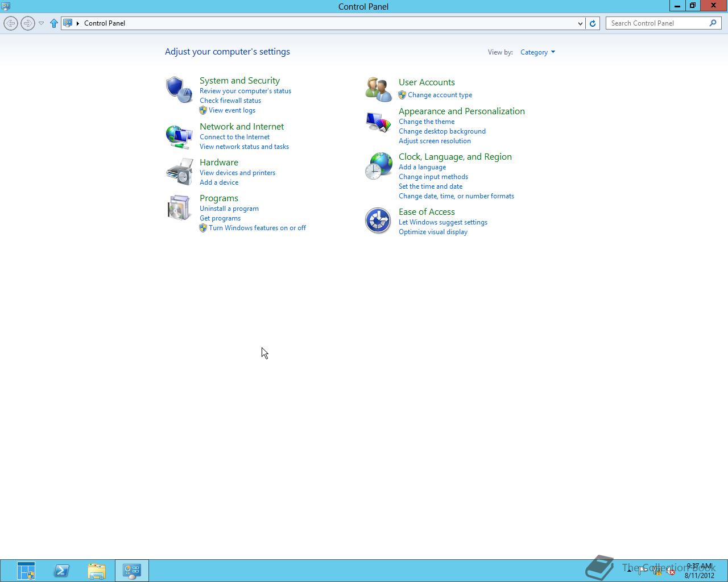Open the taskbar clock showing 8/11/2012

tap(699, 571)
